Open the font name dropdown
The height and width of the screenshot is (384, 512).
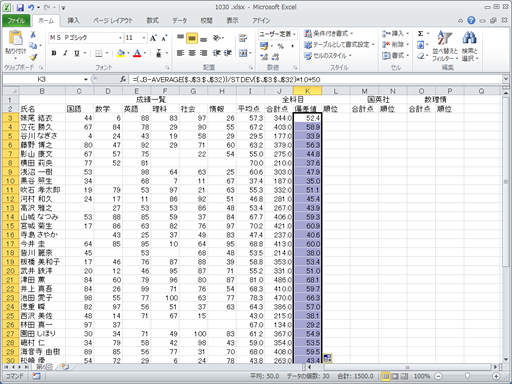coord(120,38)
